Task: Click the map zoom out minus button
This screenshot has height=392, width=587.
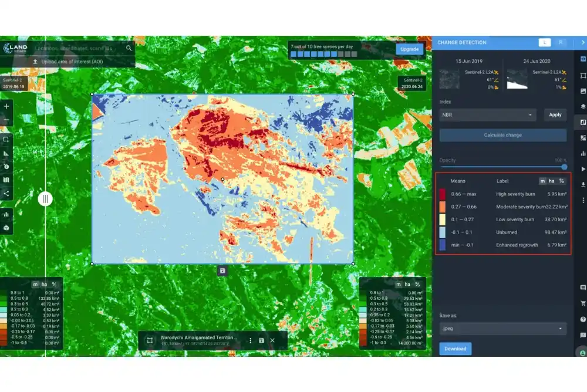Action: (6, 121)
